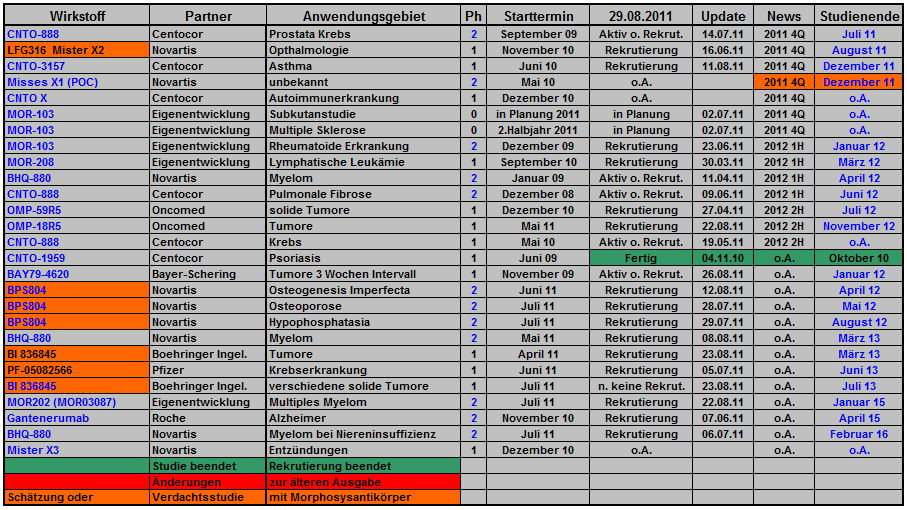Click the in Planung 2011 start cell
907x510 pixels.
(538, 114)
